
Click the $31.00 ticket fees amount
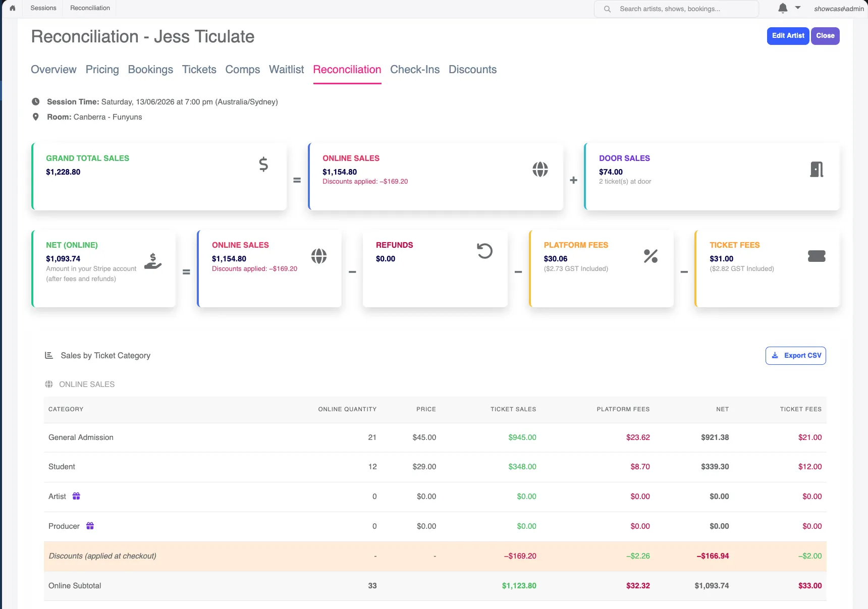(x=721, y=259)
